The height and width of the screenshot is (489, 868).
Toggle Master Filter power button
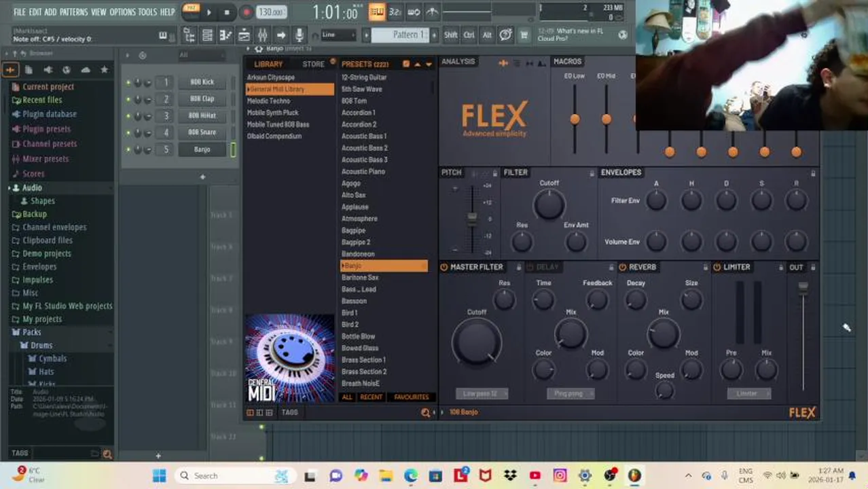(x=444, y=267)
